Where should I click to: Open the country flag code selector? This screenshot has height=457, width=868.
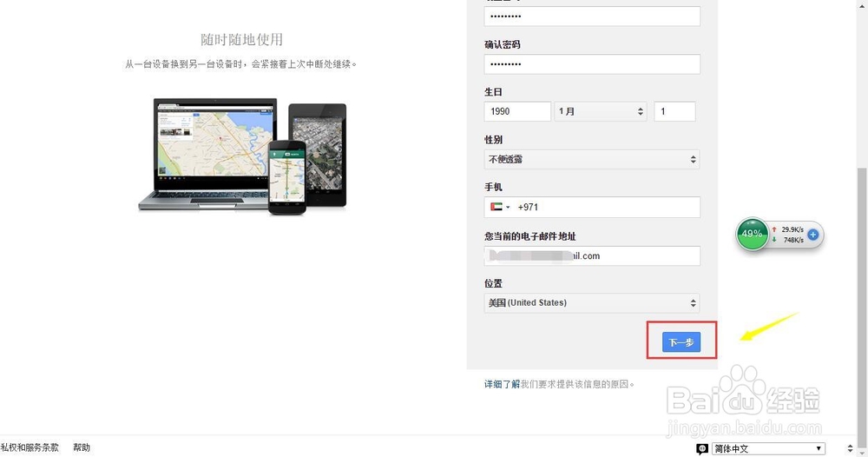(500, 207)
